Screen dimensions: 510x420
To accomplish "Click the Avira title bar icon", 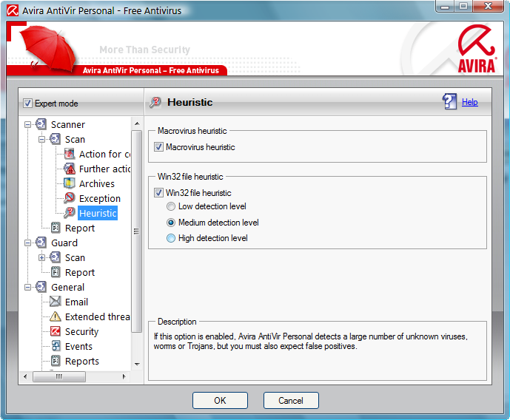I will click(13, 10).
